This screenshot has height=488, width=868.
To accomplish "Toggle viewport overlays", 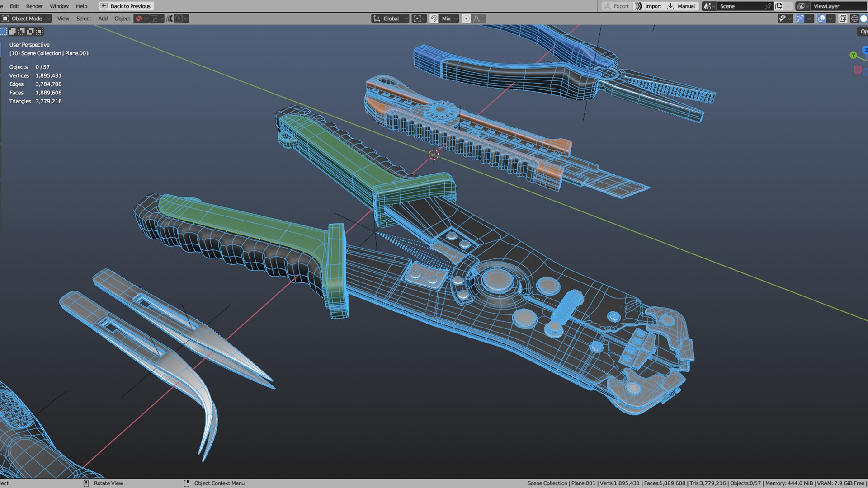I will [x=821, y=19].
